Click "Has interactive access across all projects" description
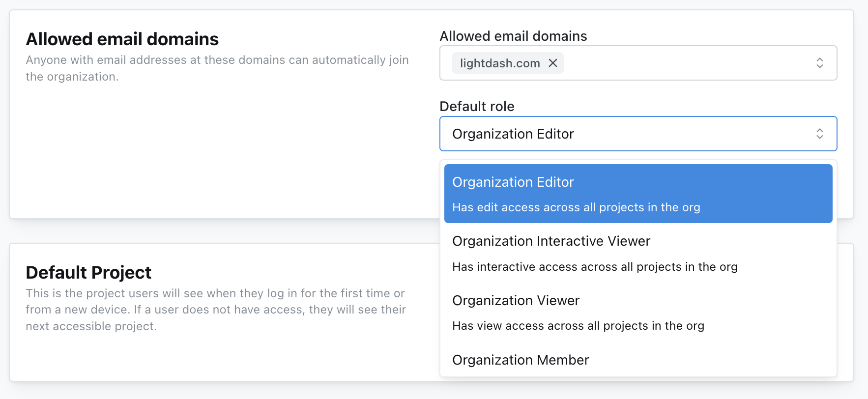The height and width of the screenshot is (399, 868). coord(595,267)
